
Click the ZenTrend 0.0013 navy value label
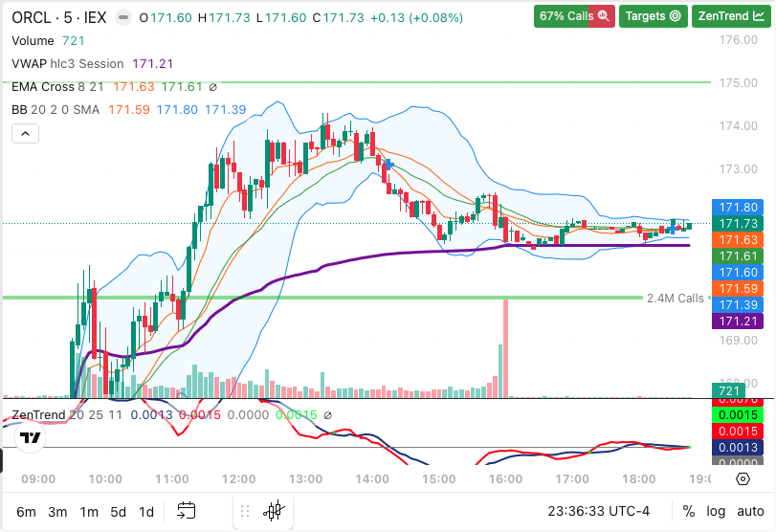tap(738, 448)
